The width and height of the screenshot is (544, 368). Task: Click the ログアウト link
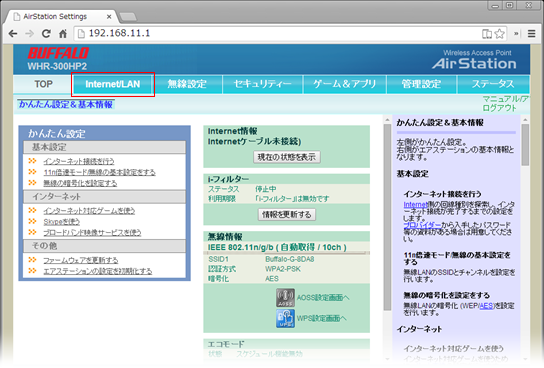500,108
